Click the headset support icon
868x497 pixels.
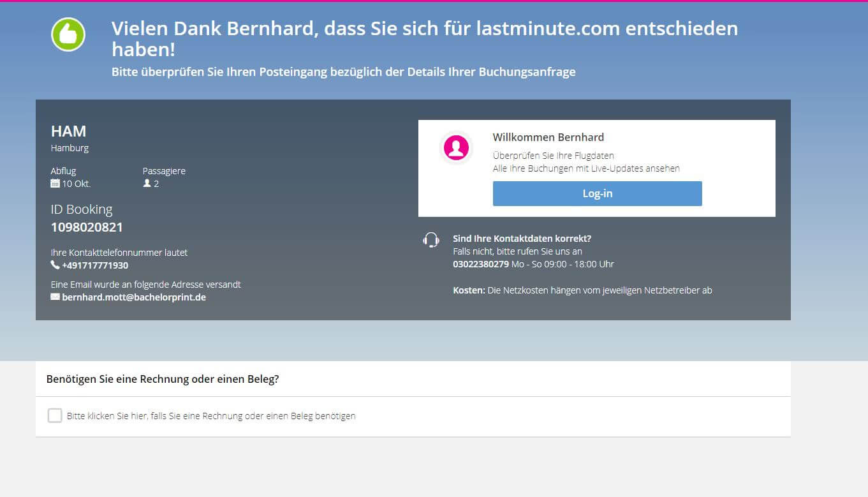tap(431, 239)
